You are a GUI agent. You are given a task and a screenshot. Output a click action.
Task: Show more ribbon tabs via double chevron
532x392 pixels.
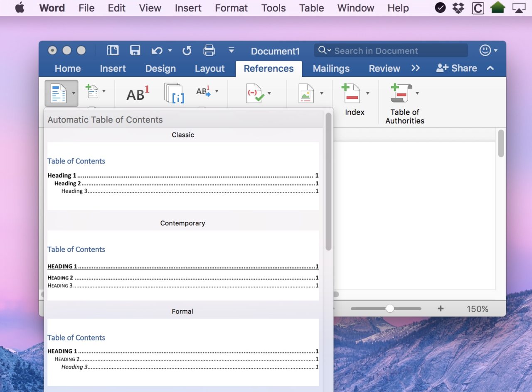[416, 68]
